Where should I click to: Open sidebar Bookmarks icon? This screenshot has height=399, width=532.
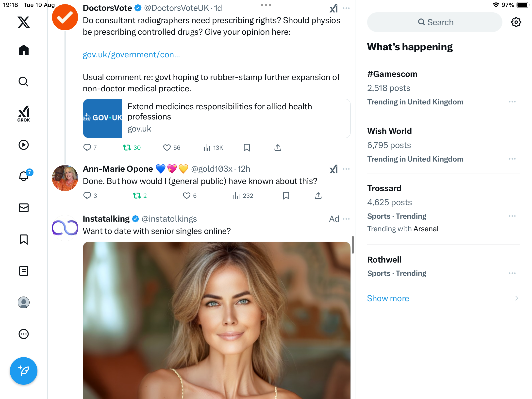click(x=24, y=239)
